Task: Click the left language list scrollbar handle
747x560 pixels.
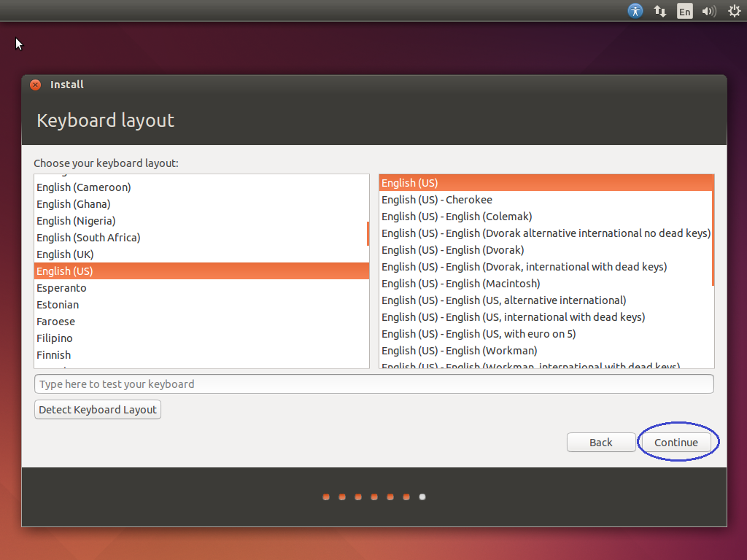Action: (x=368, y=233)
